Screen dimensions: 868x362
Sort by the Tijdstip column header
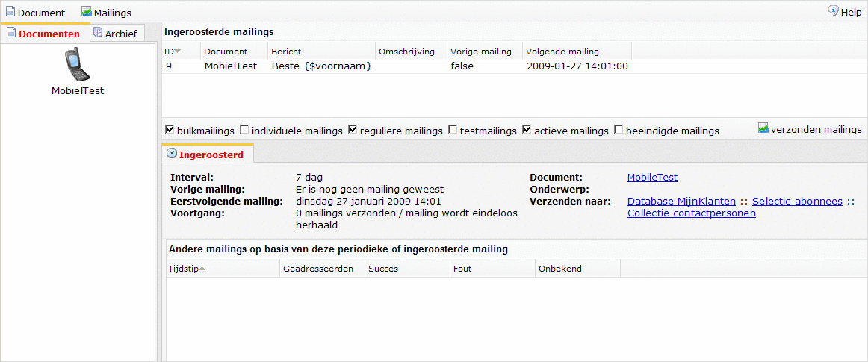point(184,269)
